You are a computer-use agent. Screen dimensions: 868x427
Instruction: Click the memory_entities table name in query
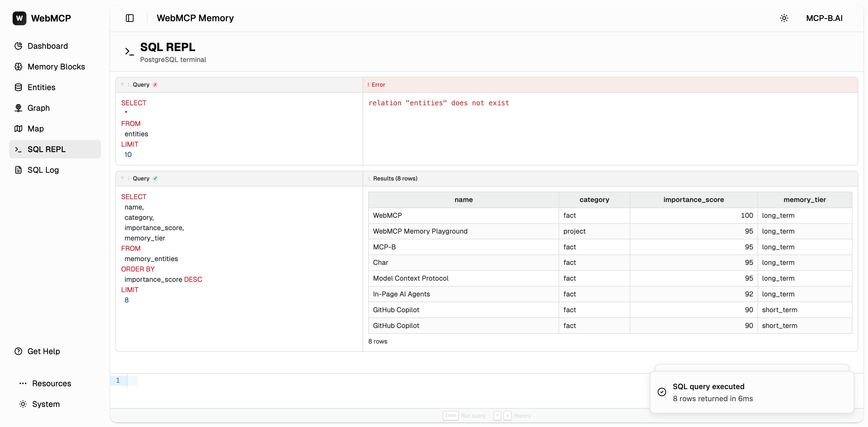(x=151, y=259)
